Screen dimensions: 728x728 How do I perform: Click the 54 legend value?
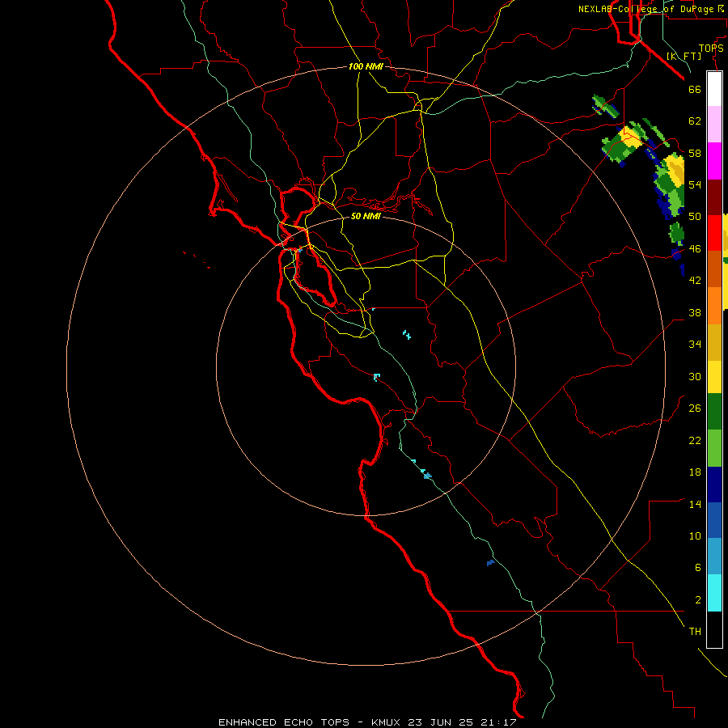(x=695, y=184)
